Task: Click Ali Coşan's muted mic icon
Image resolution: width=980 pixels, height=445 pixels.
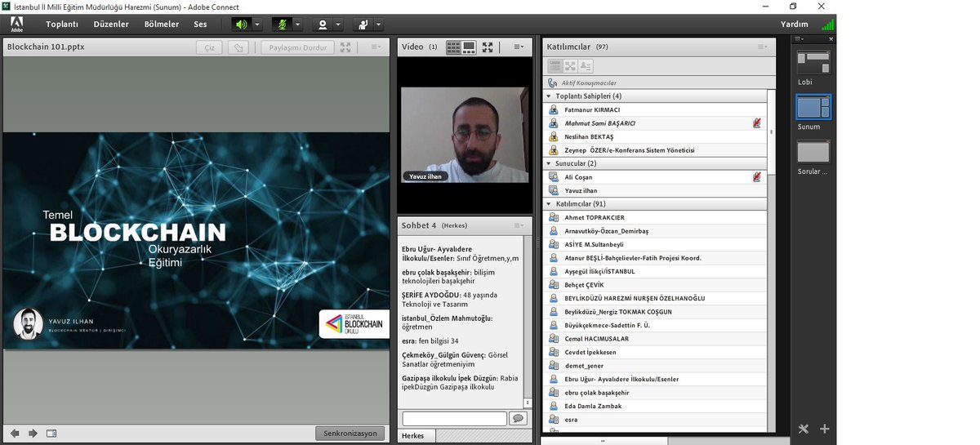Action: (757, 176)
